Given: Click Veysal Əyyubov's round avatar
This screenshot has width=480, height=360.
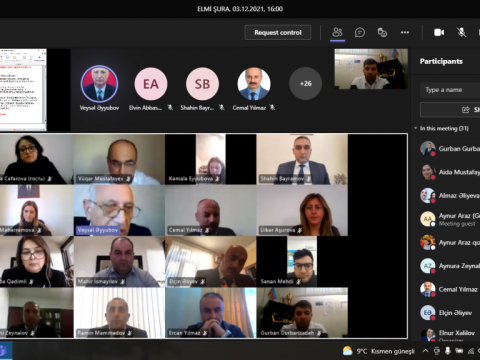Looking at the screenshot, I should point(99,83).
